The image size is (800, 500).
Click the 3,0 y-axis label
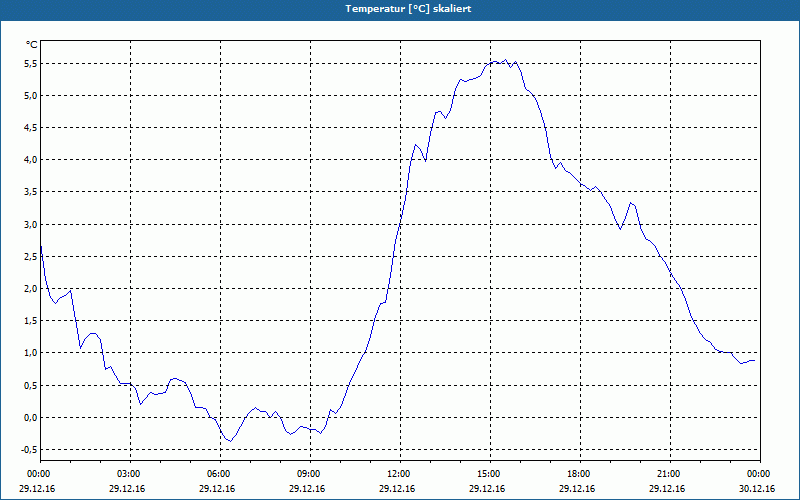point(31,224)
